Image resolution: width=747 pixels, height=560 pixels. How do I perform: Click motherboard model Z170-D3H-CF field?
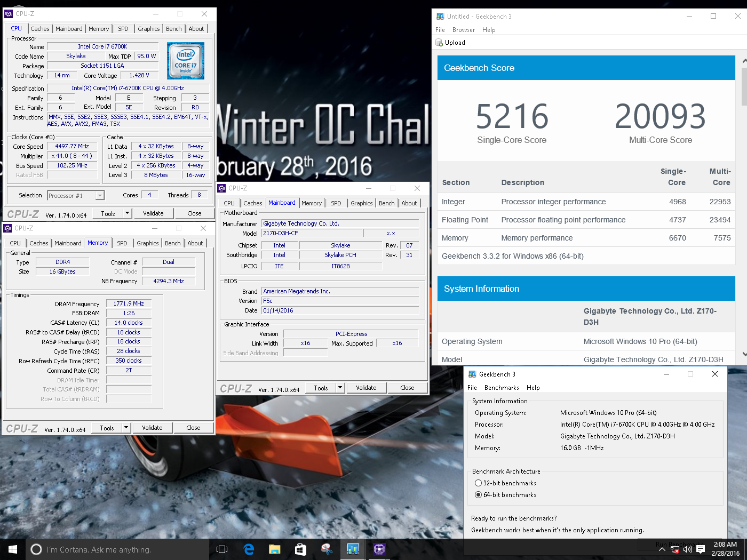311,233
